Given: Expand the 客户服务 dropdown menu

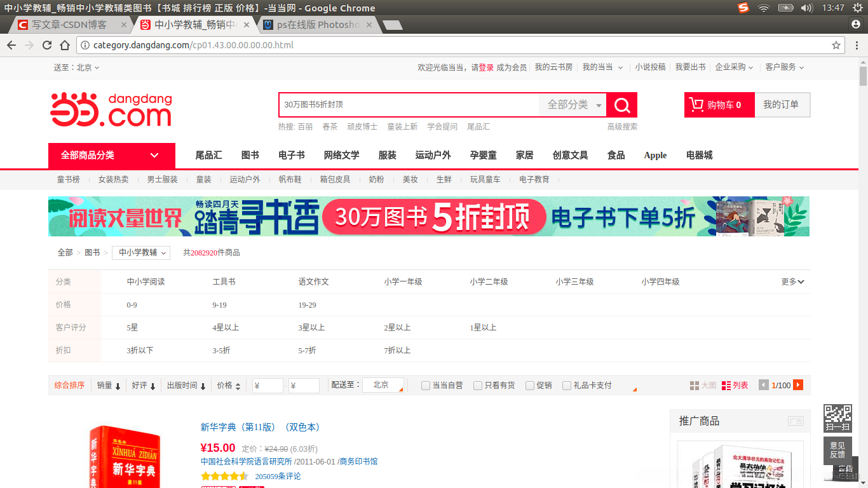Looking at the screenshot, I should (785, 67).
